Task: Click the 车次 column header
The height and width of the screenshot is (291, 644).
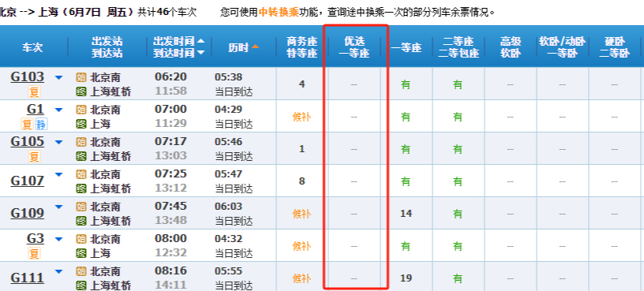Action: pyautogui.click(x=32, y=47)
